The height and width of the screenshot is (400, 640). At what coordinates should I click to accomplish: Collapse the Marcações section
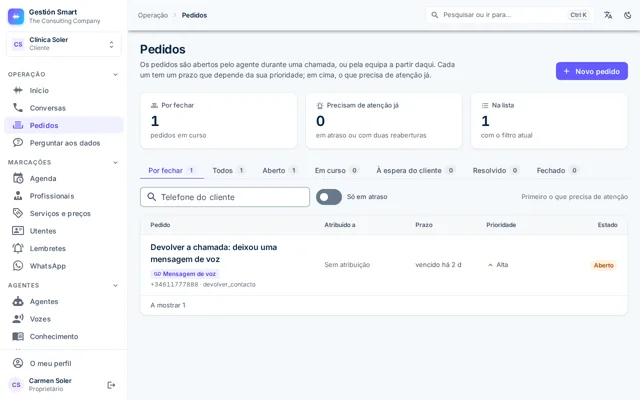tap(115, 162)
